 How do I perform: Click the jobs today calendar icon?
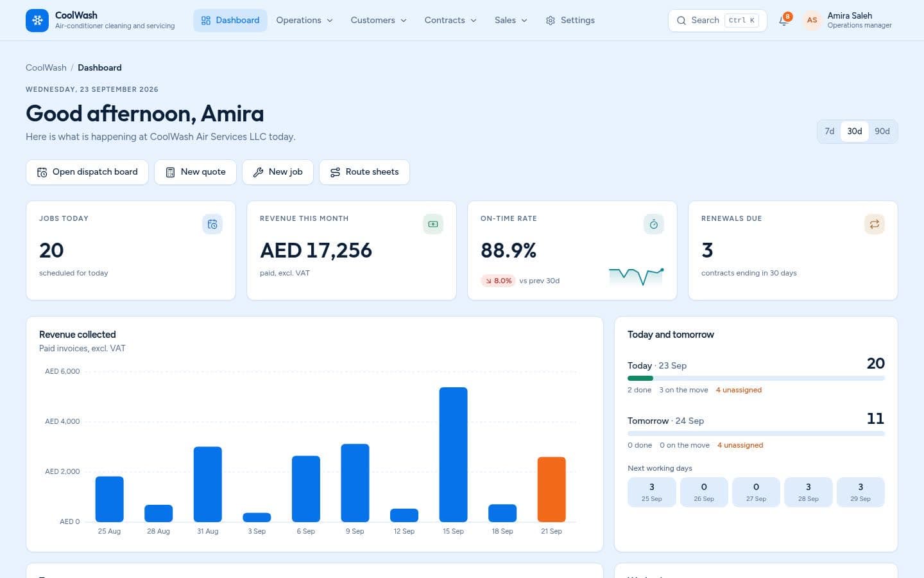[x=212, y=224]
